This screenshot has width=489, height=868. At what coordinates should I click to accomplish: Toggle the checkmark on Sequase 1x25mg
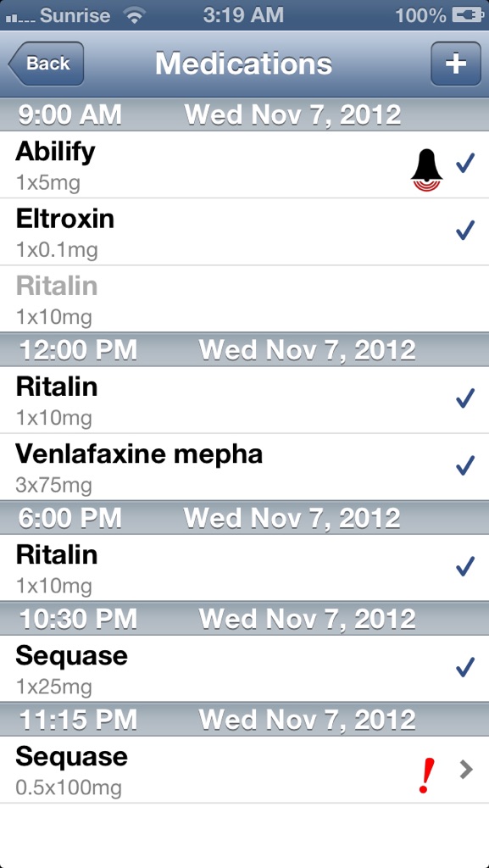(466, 667)
